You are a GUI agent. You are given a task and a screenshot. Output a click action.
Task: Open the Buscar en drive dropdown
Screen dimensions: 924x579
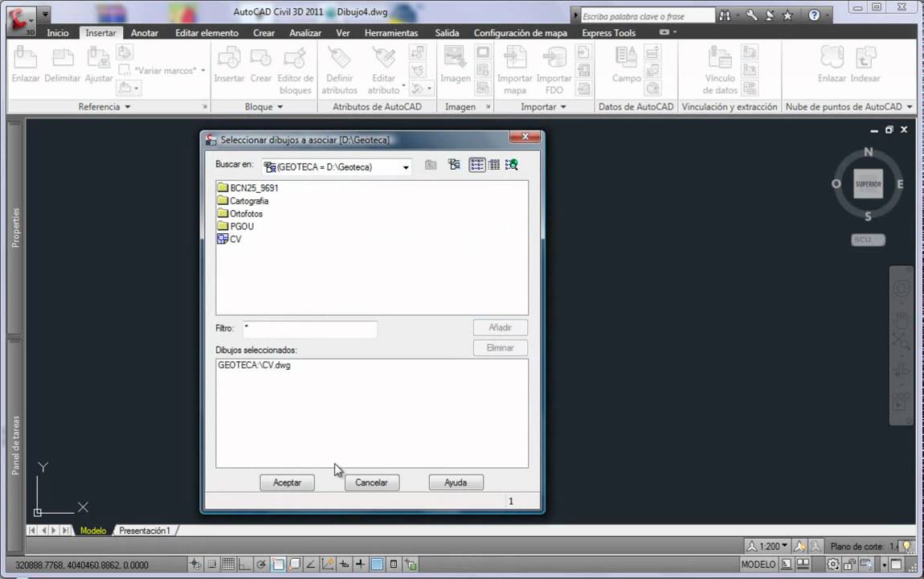(x=406, y=167)
